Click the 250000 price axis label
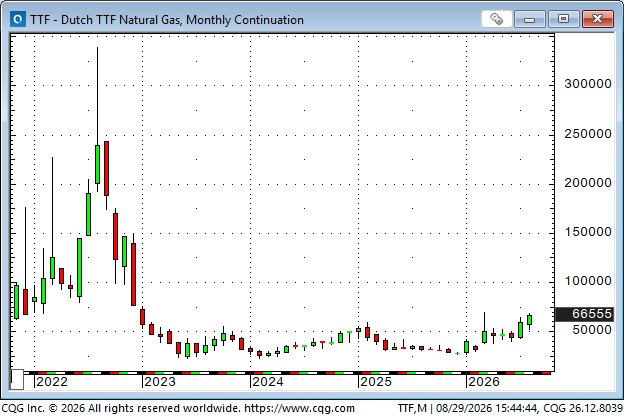Screen dimensions: 624x416 pyautogui.click(x=588, y=134)
